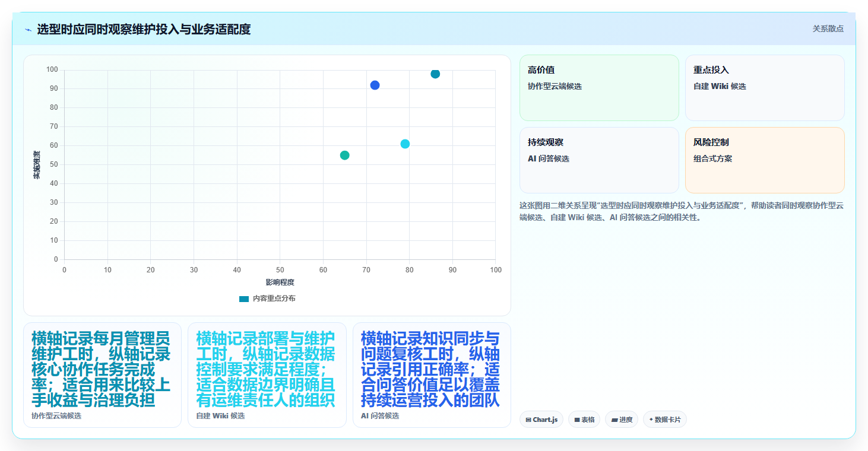Click the Chart.js tag chip
Image resolution: width=868 pixels, height=451 pixels.
click(541, 420)
